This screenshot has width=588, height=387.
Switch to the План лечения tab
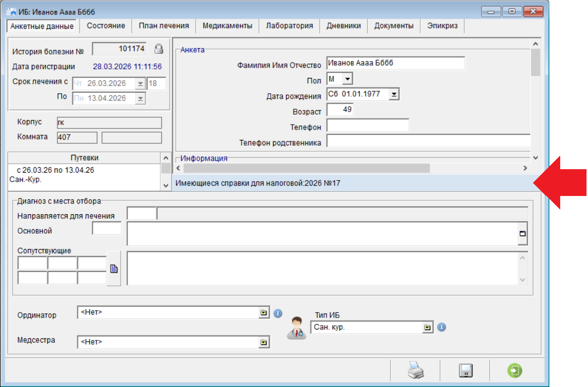(164, 26)
